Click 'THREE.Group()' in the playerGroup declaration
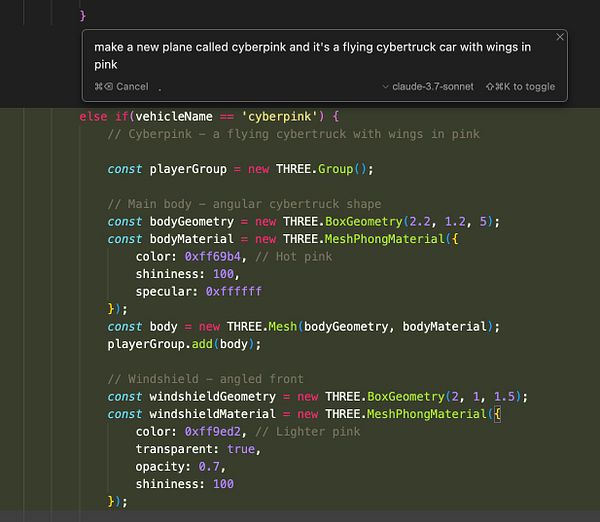The width and height of the screenshot is (600, 522). pos(322,169)
